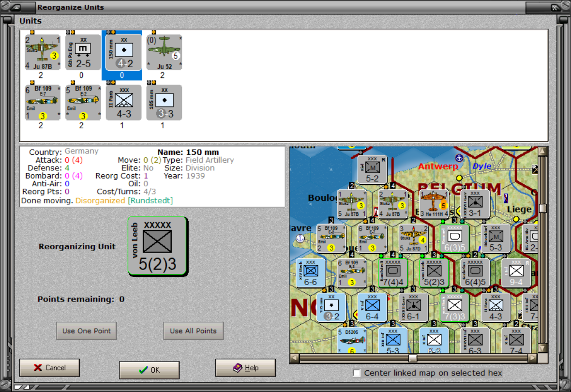Click the Ju 87D Stuka on map

point(413,238)
